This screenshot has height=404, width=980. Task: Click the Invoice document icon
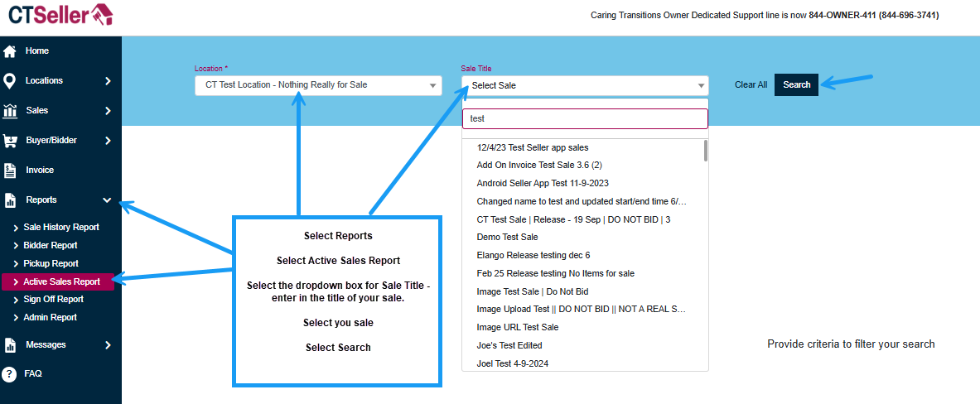pyautogui.click(x=10, y=171)
